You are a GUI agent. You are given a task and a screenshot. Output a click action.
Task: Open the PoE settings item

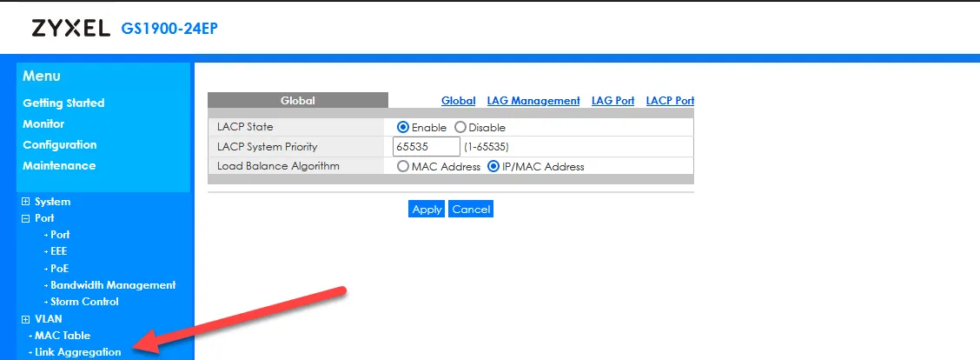[59, 269]
